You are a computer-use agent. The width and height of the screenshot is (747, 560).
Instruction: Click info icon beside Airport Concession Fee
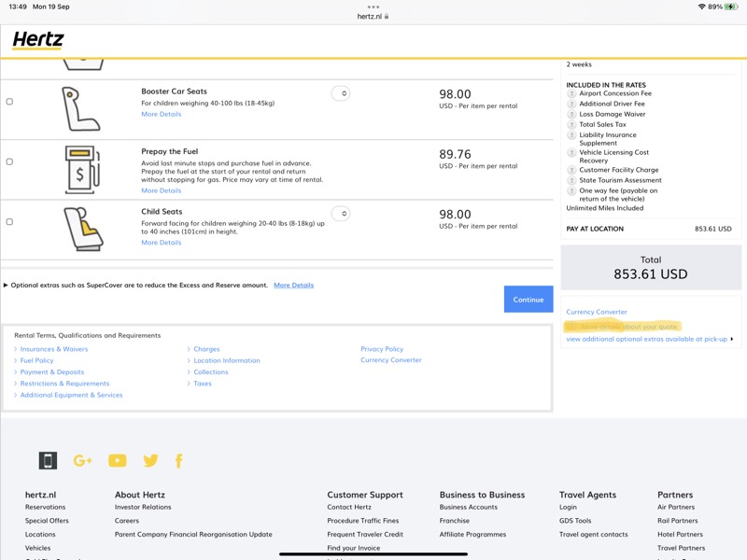point(571,93)
